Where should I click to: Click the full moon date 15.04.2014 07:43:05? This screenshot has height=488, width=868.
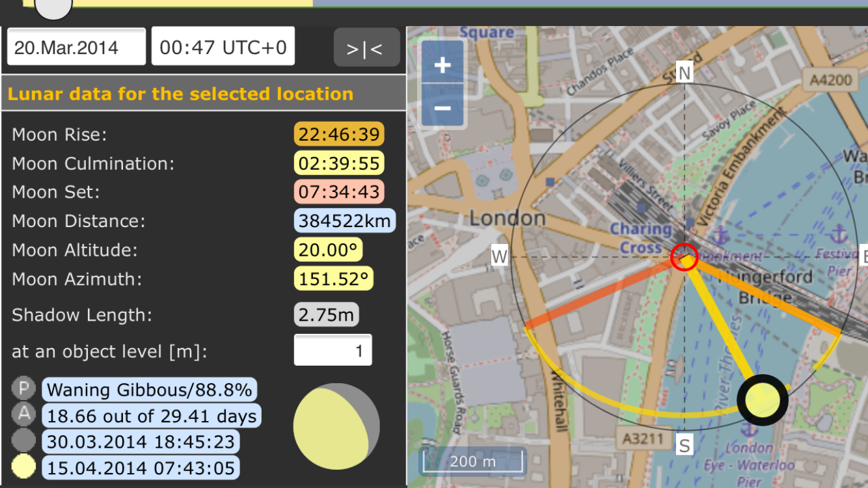click(141, 468)
